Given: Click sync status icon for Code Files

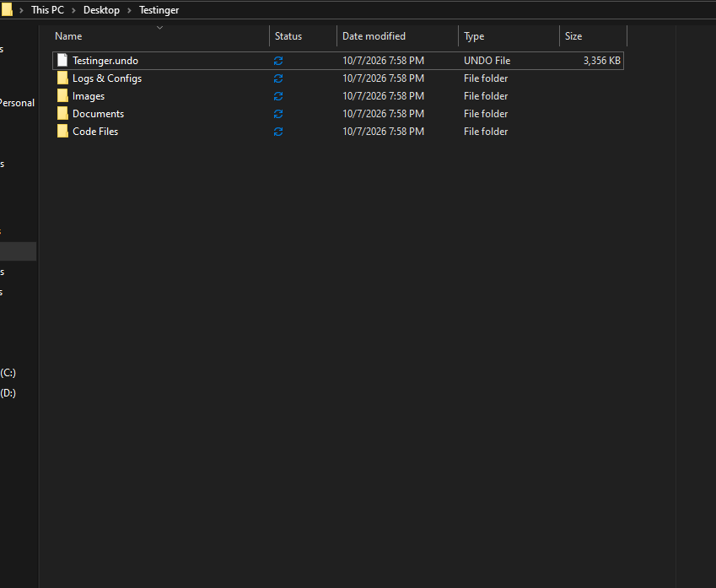Looking at the screenshot, I should click(x=278, y=132).
